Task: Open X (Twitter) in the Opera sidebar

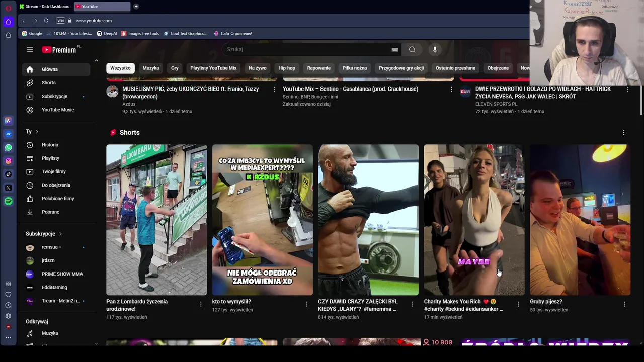Action: [8, 188]
